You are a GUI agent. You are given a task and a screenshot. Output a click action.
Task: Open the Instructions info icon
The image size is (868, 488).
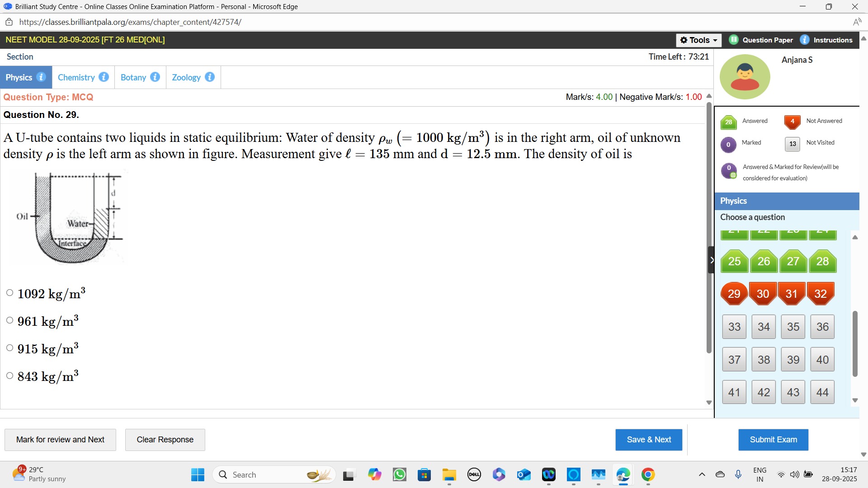point(805,40)
